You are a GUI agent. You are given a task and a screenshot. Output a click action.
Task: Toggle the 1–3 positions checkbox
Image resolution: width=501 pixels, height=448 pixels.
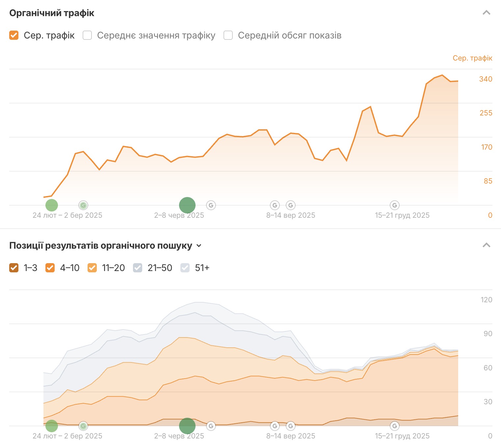click(14, 268)
